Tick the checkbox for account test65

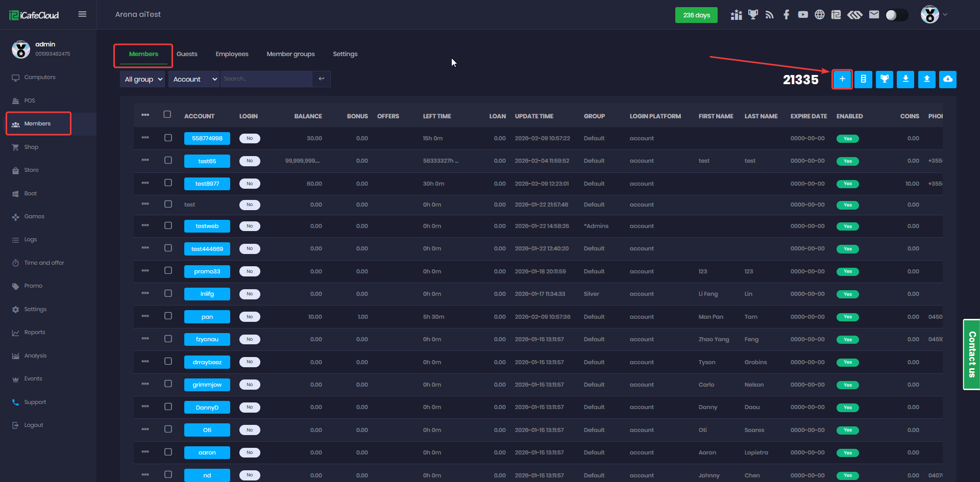[168, 161]
